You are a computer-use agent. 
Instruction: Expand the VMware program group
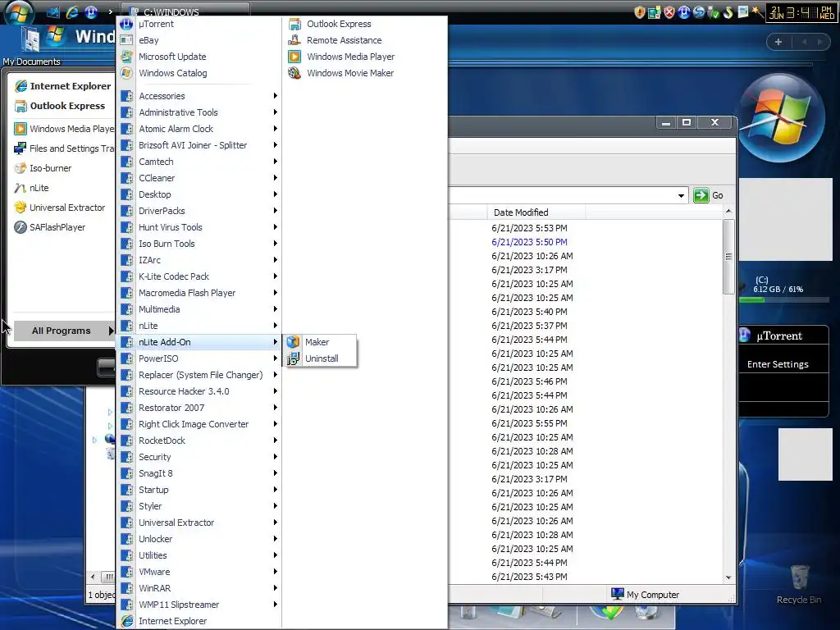click(x=199, y=572)
